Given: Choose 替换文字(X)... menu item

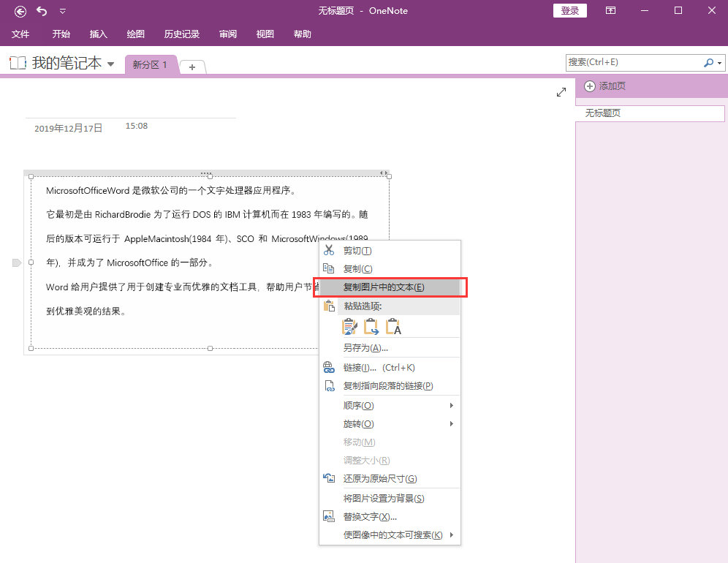Looking at the screenshot, I should [x=390, y=516].
